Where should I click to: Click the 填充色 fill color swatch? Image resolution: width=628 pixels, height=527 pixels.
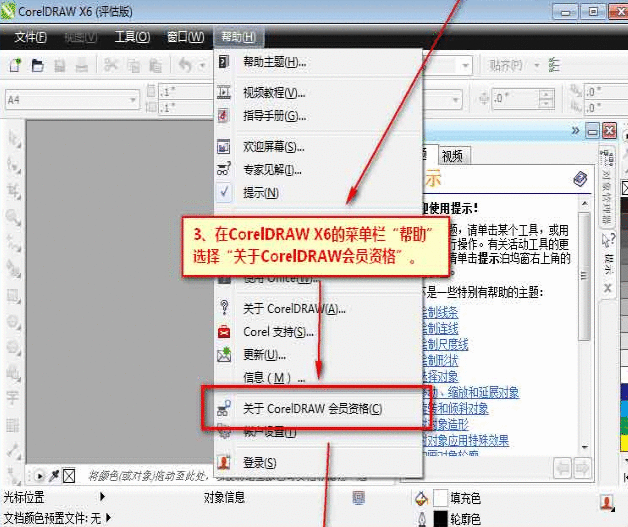(440, 498)
